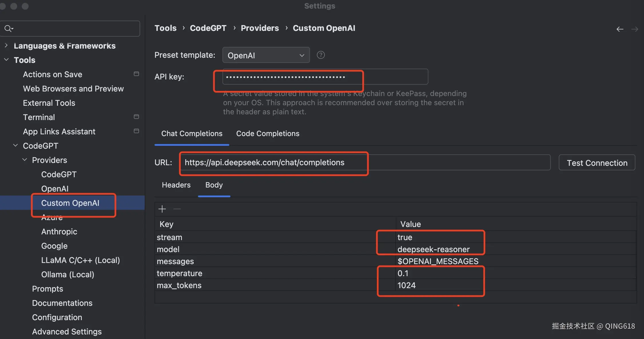Select Anthropic provider in the sidebar
The image size is (644, 339).
tap(59, 232)
